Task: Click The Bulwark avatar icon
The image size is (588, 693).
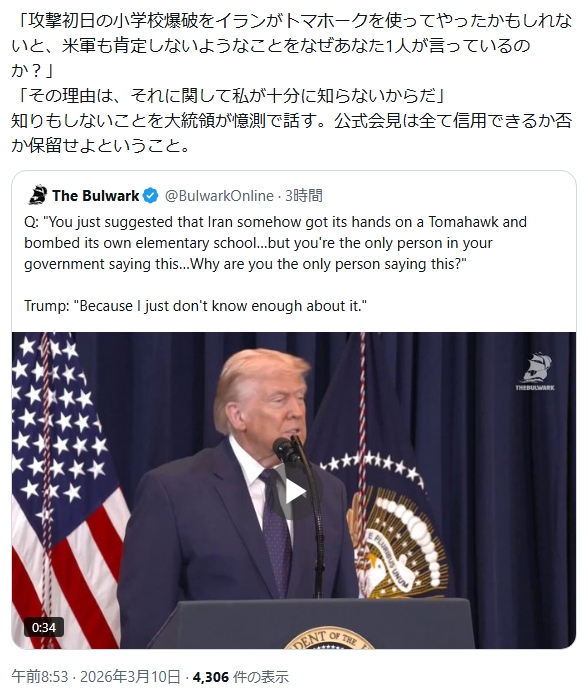Action: tap(37, 195)
